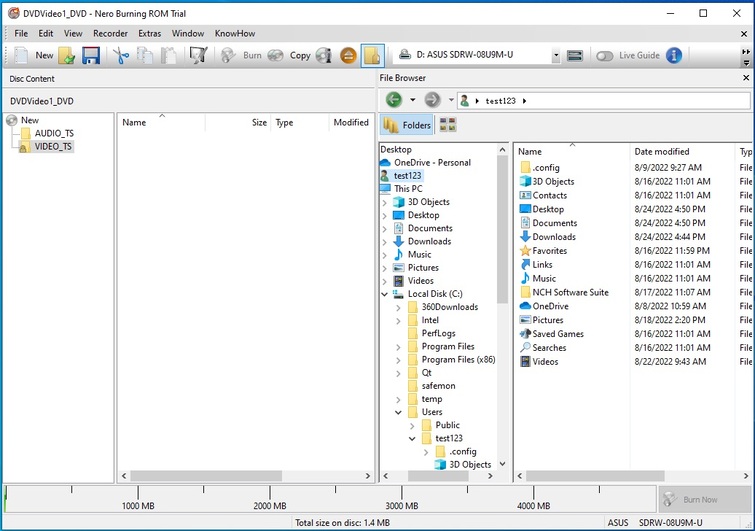The image size is (755, 531).
Task: Click the choose recorder icon
Action: click(575, 55)
